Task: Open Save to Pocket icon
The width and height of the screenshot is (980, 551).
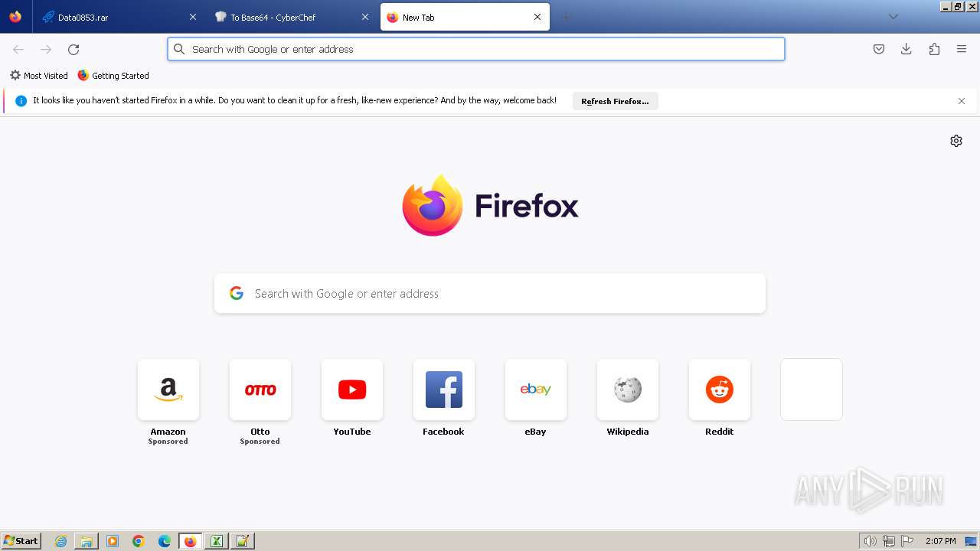Action: point(879,49)
